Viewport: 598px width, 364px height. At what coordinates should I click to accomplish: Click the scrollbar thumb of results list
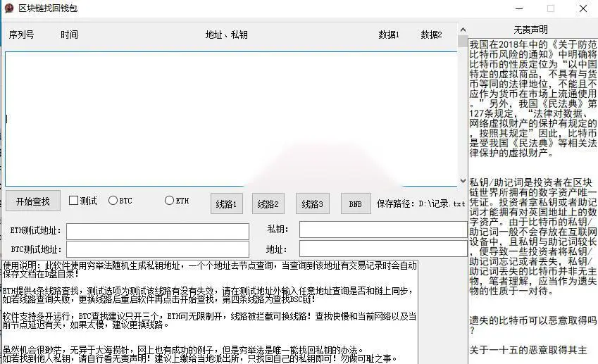point(463,41)
